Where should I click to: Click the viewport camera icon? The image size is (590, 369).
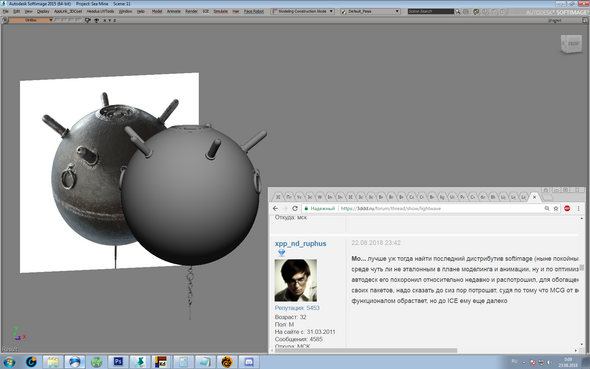click(88, 20)
